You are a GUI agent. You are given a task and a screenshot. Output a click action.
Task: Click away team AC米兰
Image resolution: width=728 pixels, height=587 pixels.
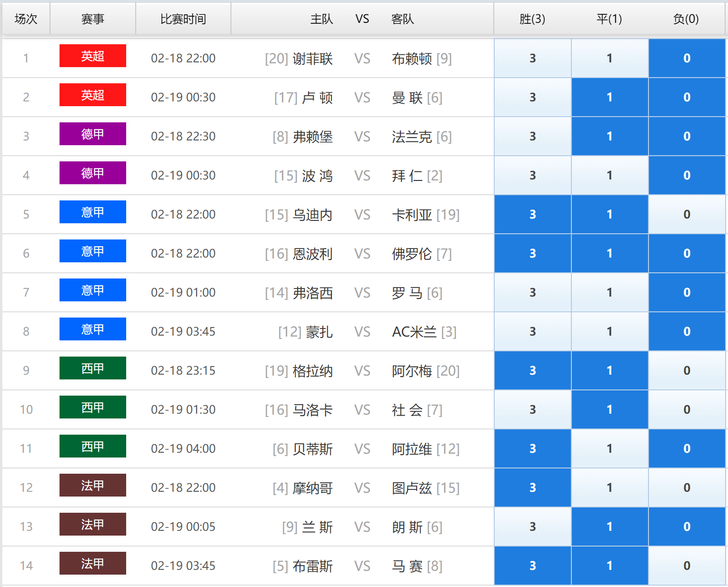(414, 332)
